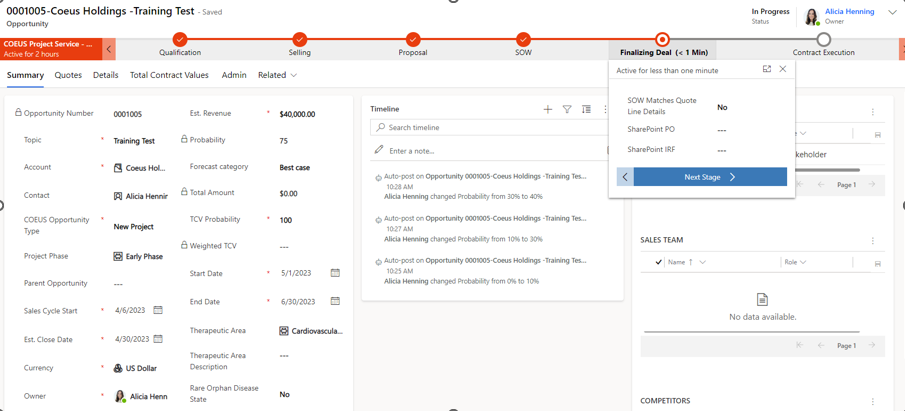Go to previous page in Sales Team grid
The width and height of the screenshot is (905, 411).
pos(821,345)
